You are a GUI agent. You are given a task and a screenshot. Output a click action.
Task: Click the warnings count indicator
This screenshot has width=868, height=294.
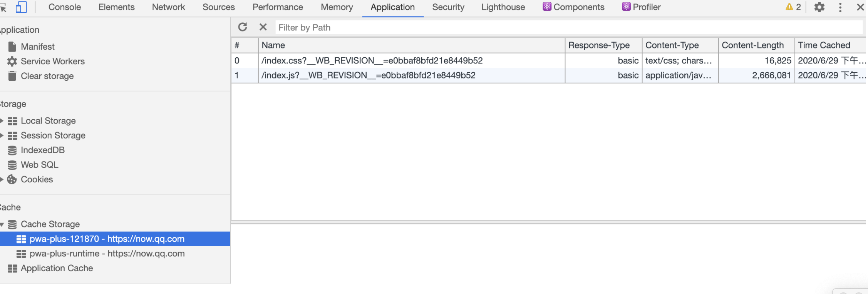click(793, 7)
